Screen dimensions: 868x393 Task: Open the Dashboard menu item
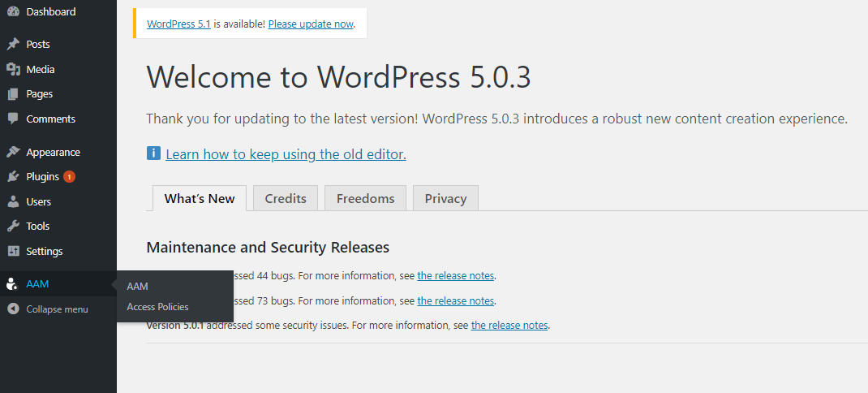click(51, 11)
